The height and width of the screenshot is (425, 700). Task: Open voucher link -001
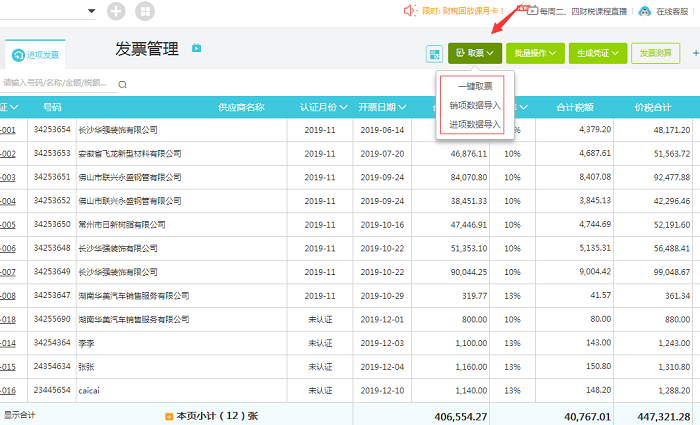[8, 130]
